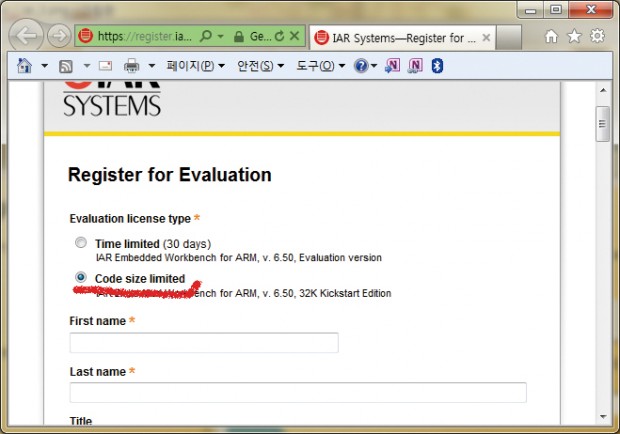Open Favorites with the star icon

tap(574, 36)
